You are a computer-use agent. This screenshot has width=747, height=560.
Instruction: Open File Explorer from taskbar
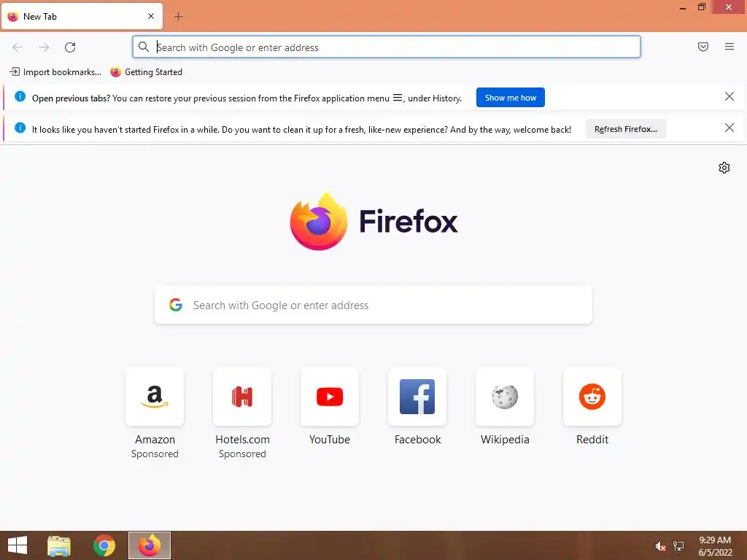(59, 545)
